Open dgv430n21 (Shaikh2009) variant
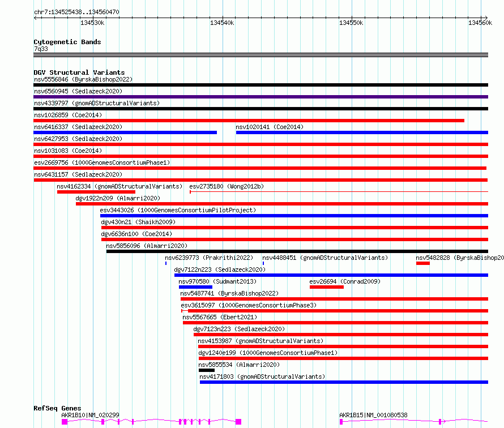 click(138, 222)
